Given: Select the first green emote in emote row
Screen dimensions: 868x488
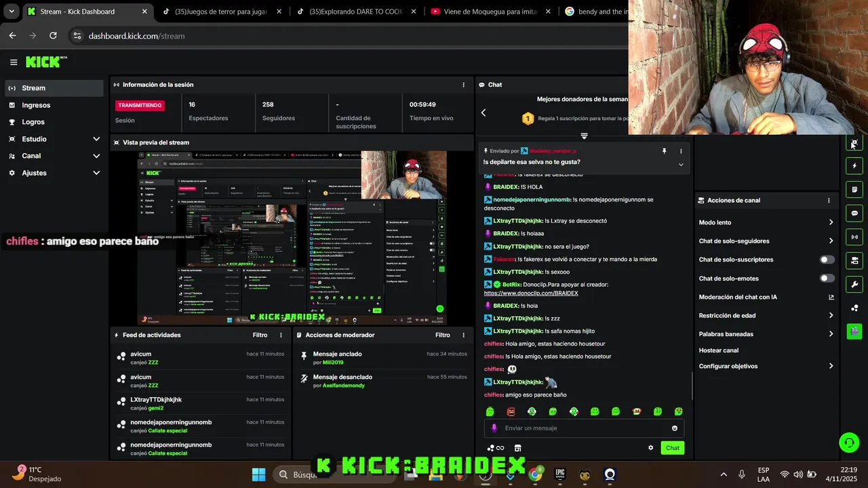Looking at the screenshot, I should pyautogui.click(x=490, y=411).
